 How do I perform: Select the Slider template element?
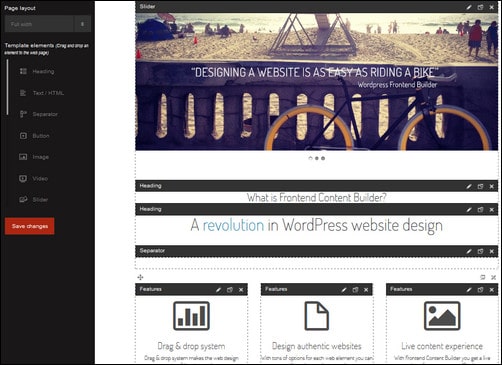[x=33, y=200]
